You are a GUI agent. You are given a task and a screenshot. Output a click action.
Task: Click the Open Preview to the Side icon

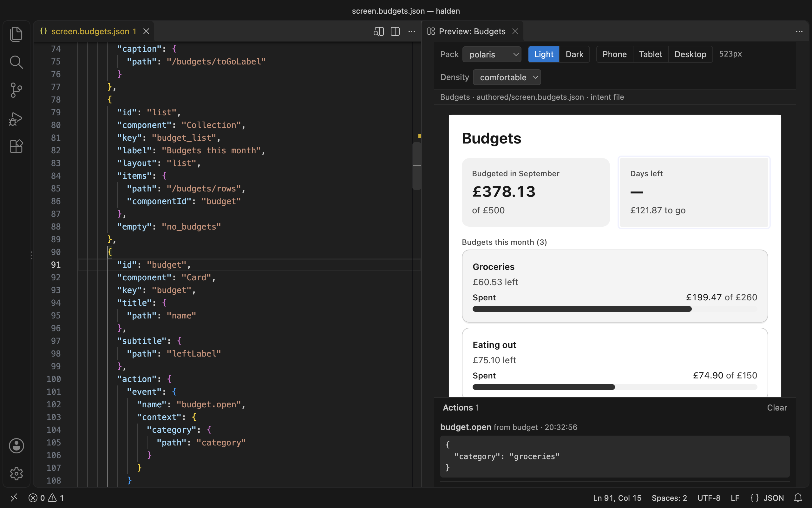(x=378, y=31)
